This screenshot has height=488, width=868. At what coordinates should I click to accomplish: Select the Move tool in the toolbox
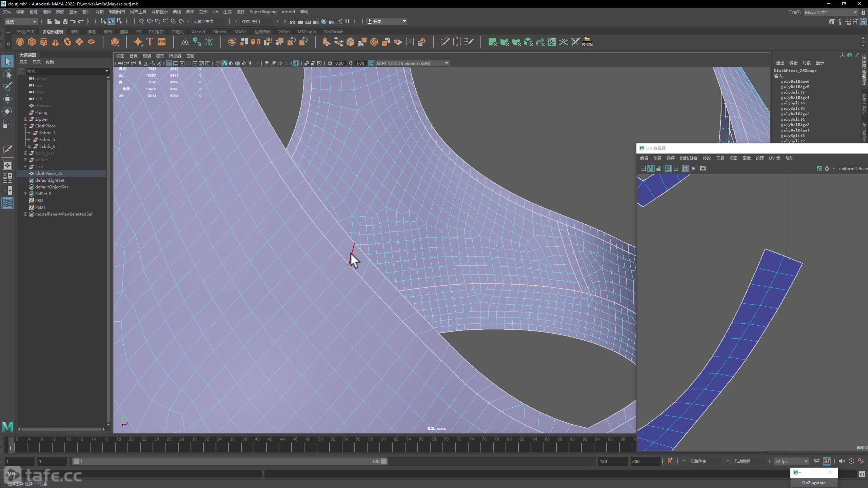(x=7, y=99)
